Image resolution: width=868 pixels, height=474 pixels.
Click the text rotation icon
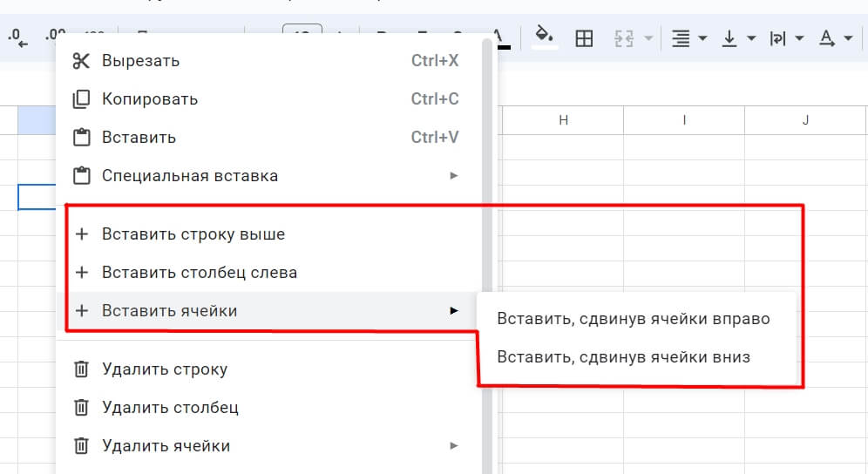[x=827, y=38]
